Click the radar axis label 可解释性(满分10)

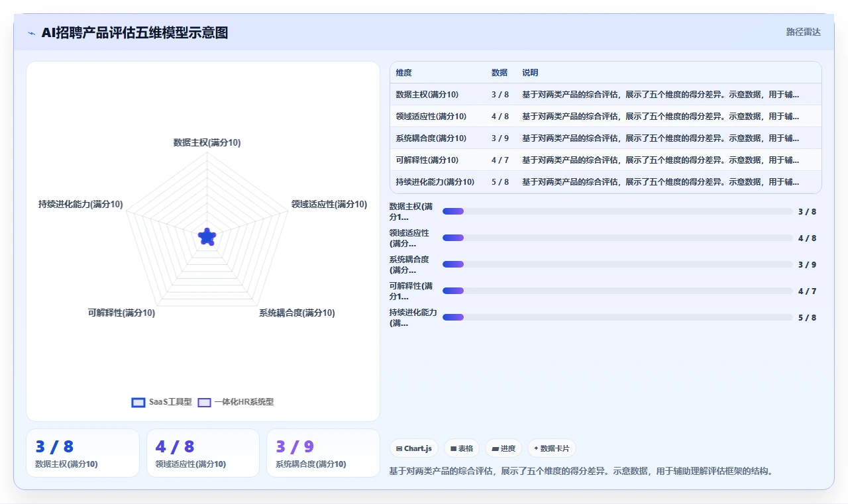pos(121,313)
